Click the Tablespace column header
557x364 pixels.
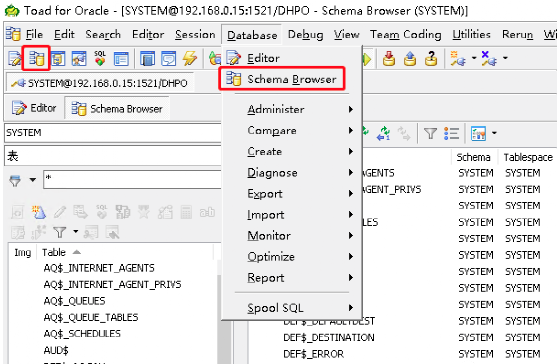[528, 157]
